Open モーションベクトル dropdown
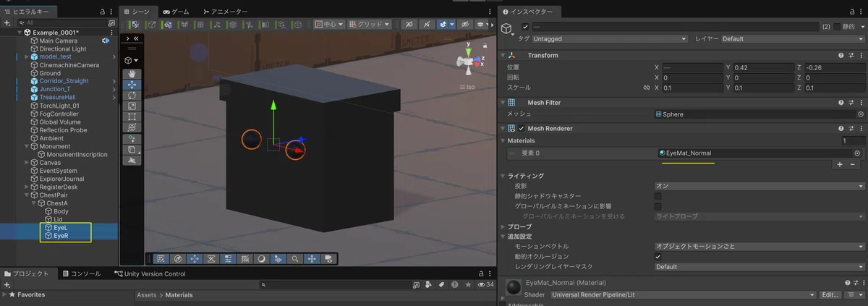The width and height of the screenshot is (868, 306). [759, 247]
